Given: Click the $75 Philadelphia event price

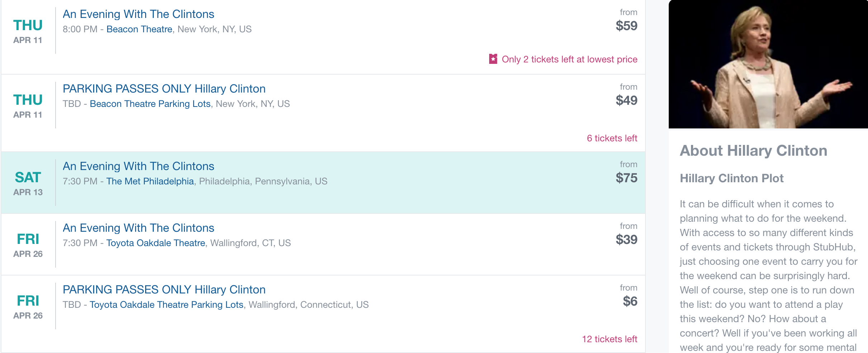Looking at the screenshot, I should pos(626,178).
